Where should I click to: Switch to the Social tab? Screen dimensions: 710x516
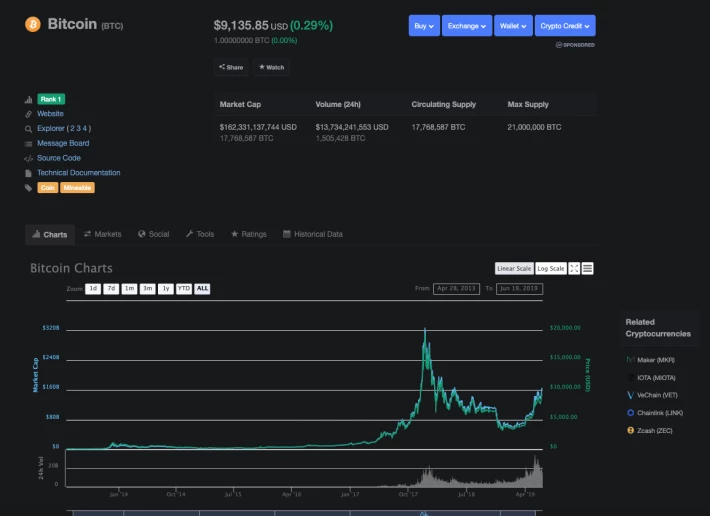point(154,234)
